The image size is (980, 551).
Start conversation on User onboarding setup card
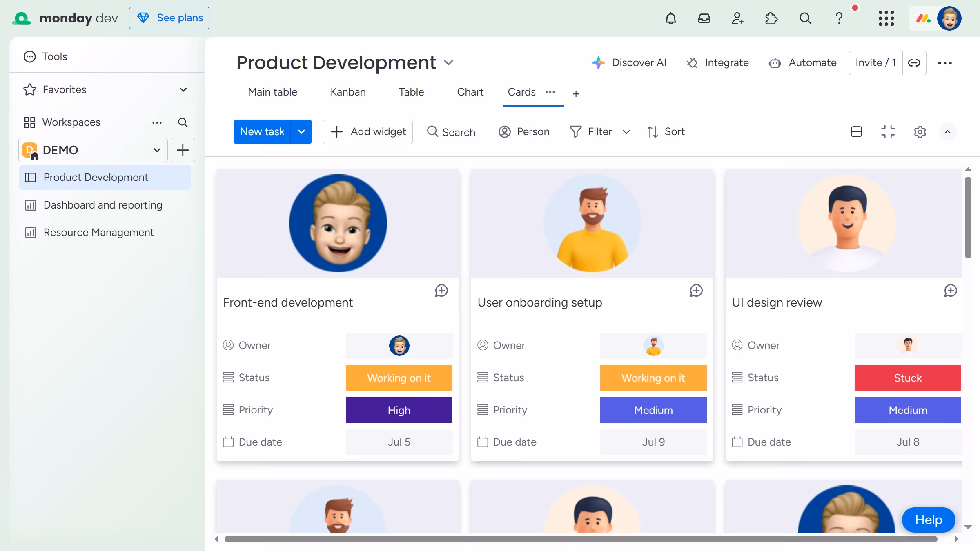click(x=696, y=291)
